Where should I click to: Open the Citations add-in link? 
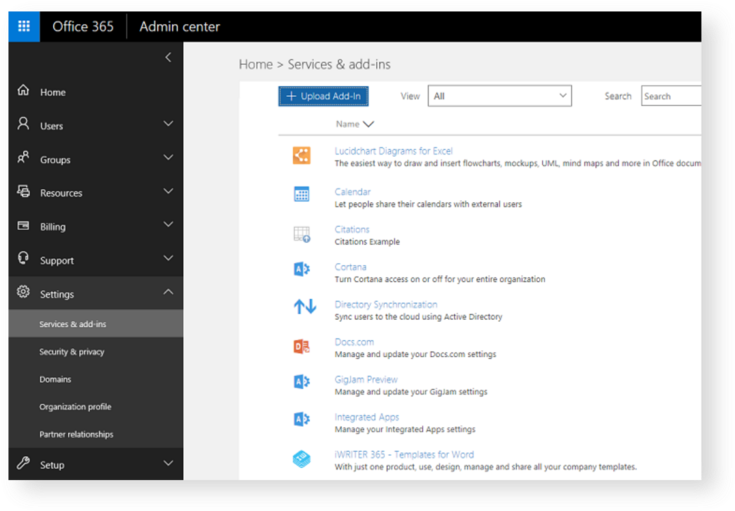pyautogui.click(x=352, y=229)
